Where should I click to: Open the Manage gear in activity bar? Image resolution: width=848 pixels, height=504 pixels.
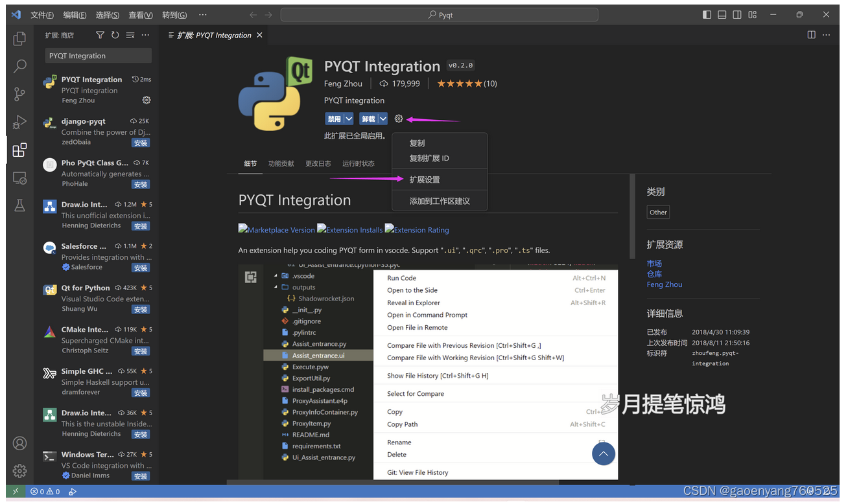click(x=19, y=471)
